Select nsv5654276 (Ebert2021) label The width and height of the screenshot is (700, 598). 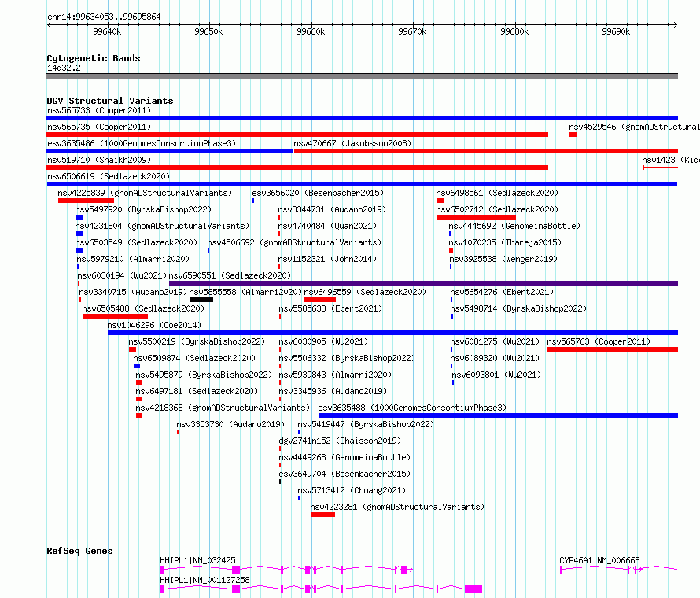click(502, 292)
